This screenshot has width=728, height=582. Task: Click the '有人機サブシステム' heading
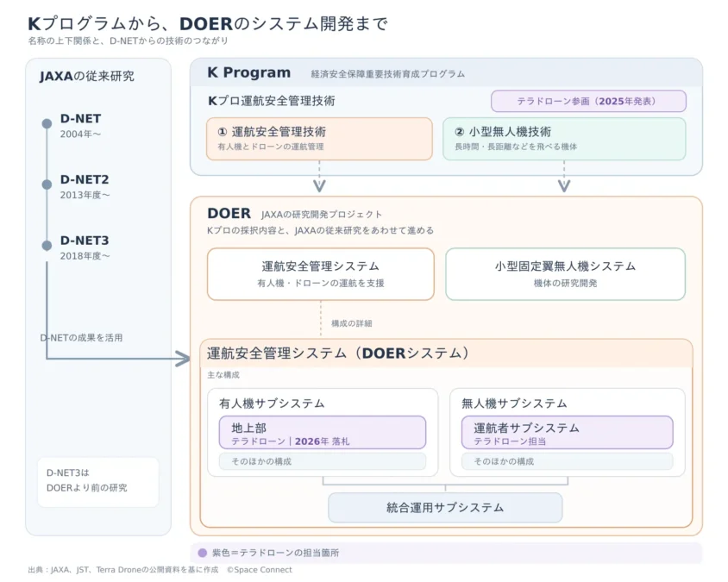pos(272,404)
